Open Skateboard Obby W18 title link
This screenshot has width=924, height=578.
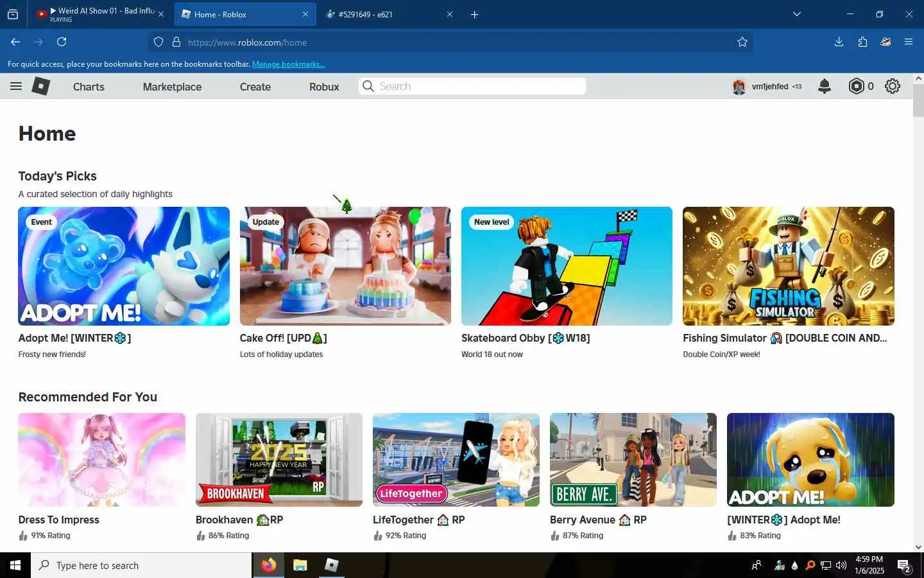[x=526, y=338]
